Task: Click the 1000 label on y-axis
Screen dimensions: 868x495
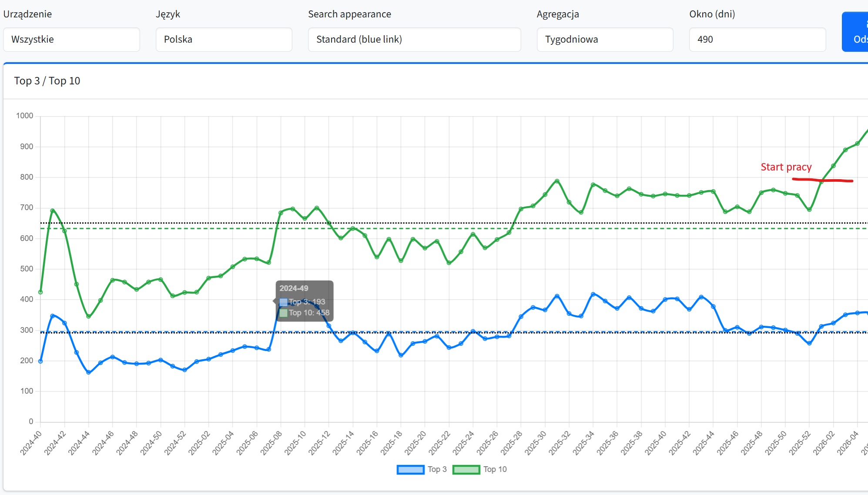Action: point(24,116)
